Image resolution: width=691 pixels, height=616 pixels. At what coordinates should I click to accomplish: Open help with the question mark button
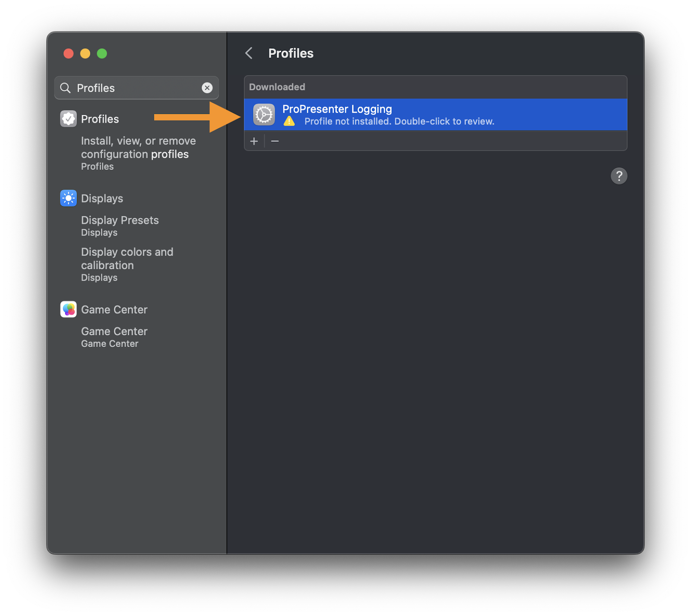pyautogui.click(x=618, y=176)
